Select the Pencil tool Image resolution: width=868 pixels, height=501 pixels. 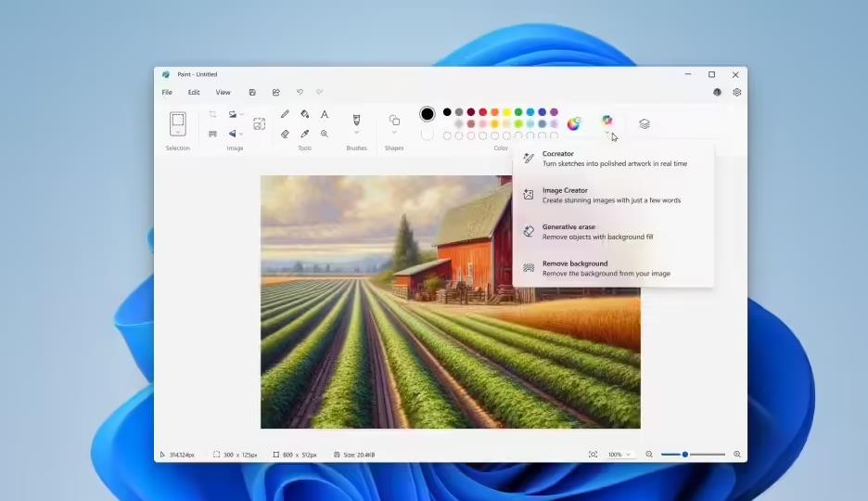coord(285,114)
